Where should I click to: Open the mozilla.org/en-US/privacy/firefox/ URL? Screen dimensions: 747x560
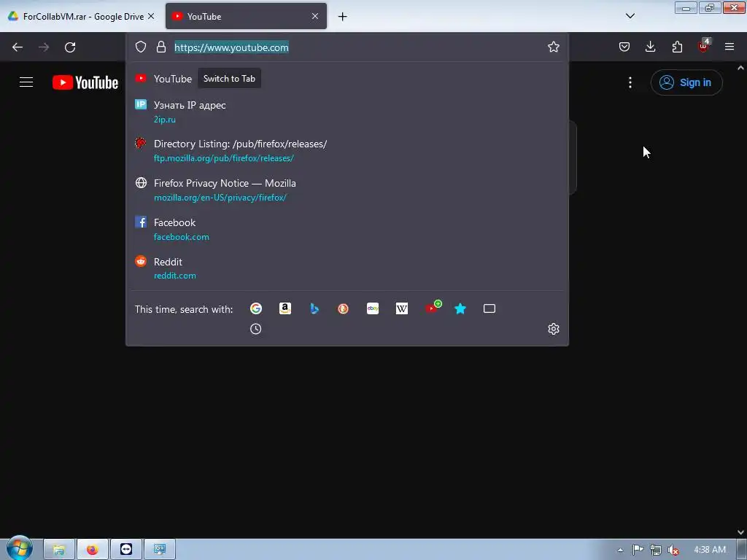tap(220, 198)
